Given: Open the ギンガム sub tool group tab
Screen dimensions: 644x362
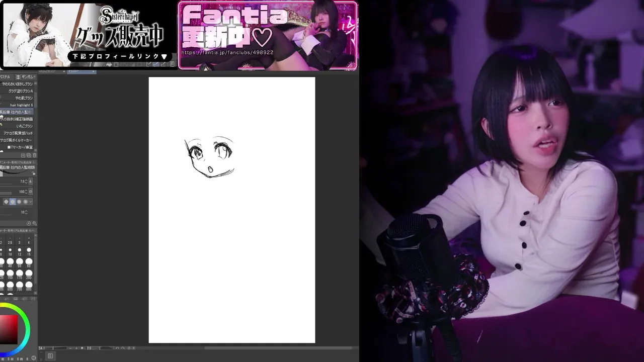Looking at the screenshot, I should [25, 76].
